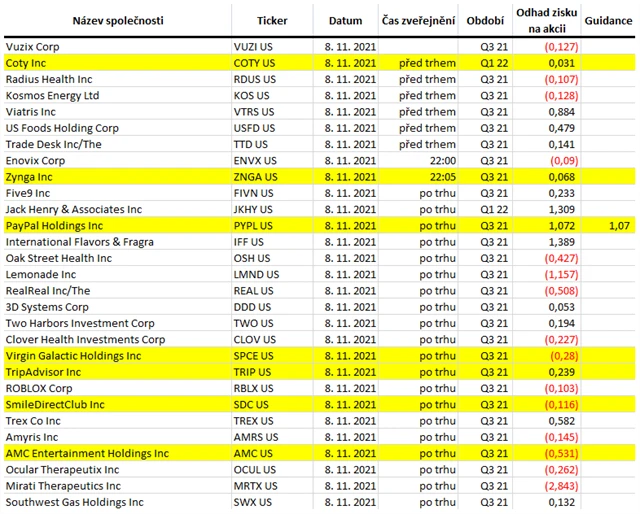Click the Southwest Gas Holdings Inc cell
This screenshot has width=640, height=514.
[74, 502]
